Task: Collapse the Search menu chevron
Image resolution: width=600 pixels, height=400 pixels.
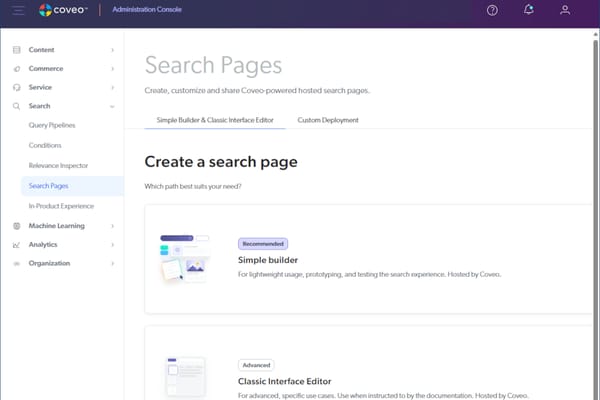Action: coord(112,106)
